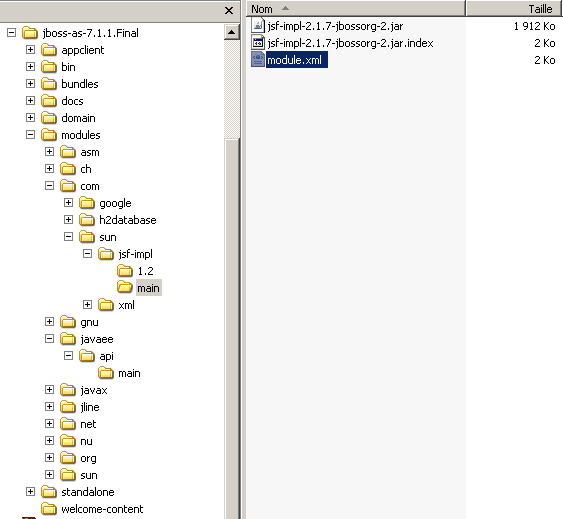Expand the net folder node
Screen dimensions: 563x519
[x=50, y=424]
